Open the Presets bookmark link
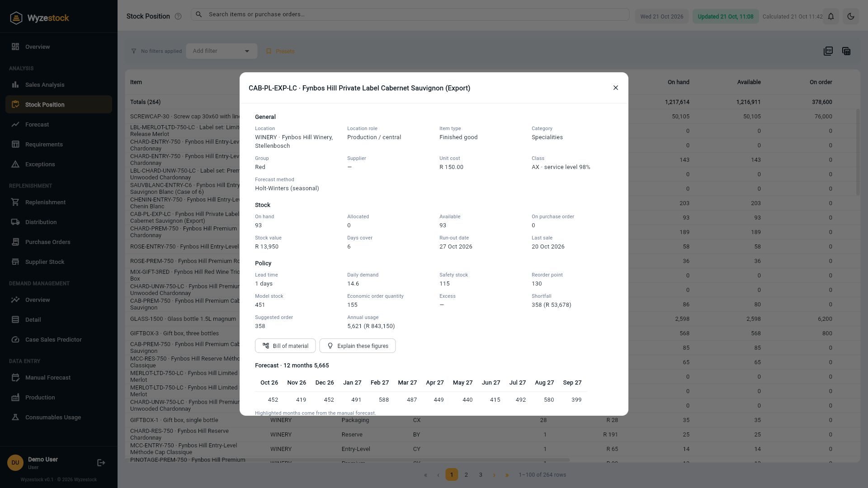Viewport: 868px width, 488px height. click(x=280, y=51)
